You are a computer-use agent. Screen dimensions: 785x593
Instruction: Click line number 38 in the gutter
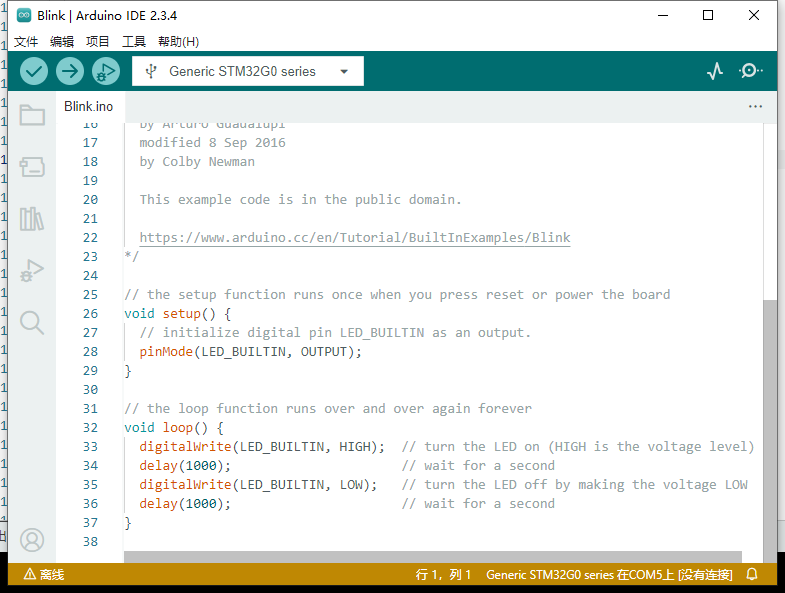click(x=91, y=541)
